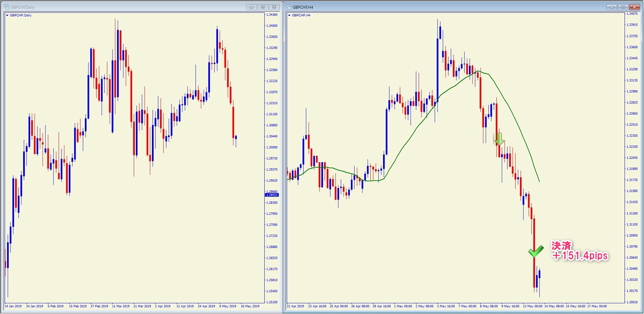
Task: Expand the triangle beside GBPCHF,Daily chart label
Action: [x=7, y=15]
